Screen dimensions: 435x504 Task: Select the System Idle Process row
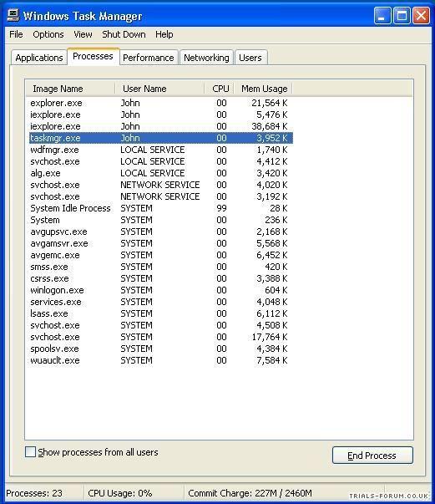click(160, 208)
